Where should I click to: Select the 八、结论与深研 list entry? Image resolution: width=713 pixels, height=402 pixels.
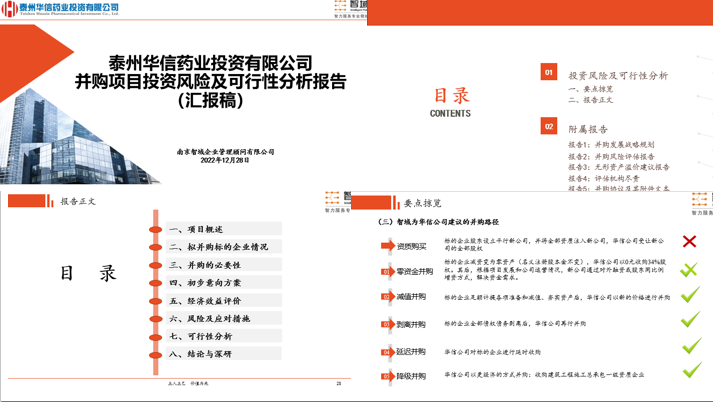tap(224, 354)
